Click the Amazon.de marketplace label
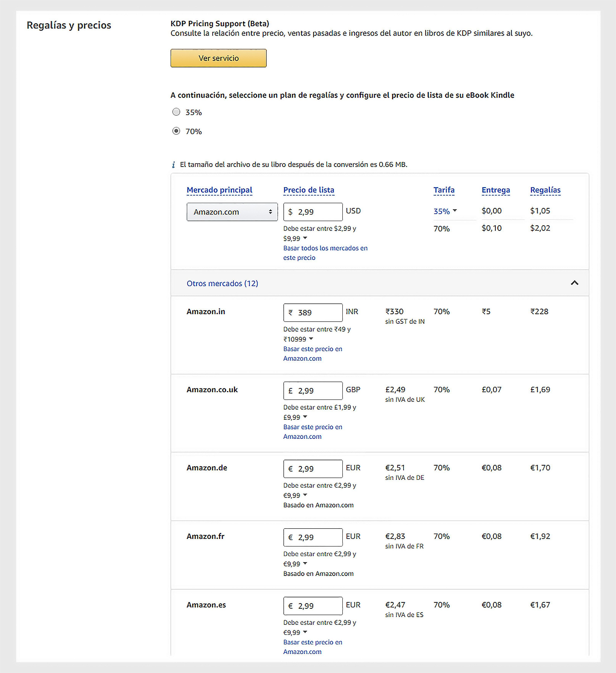 pyautogui.click(x=207, y=468)
